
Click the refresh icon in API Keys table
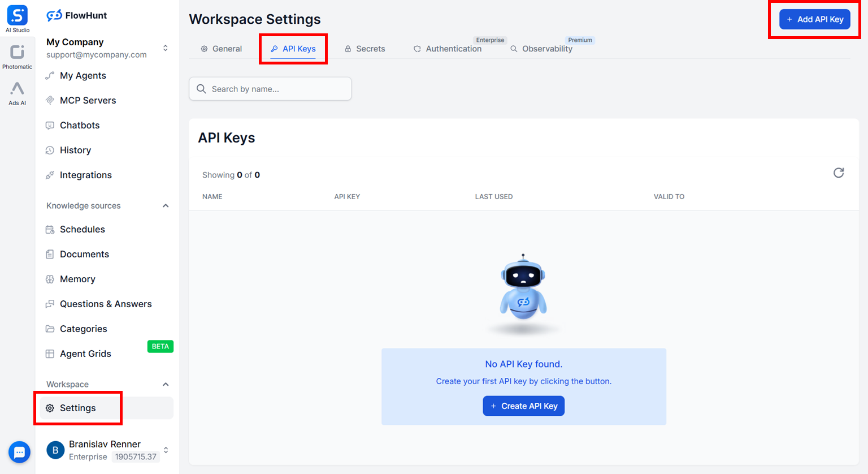[x=839, y=173]
